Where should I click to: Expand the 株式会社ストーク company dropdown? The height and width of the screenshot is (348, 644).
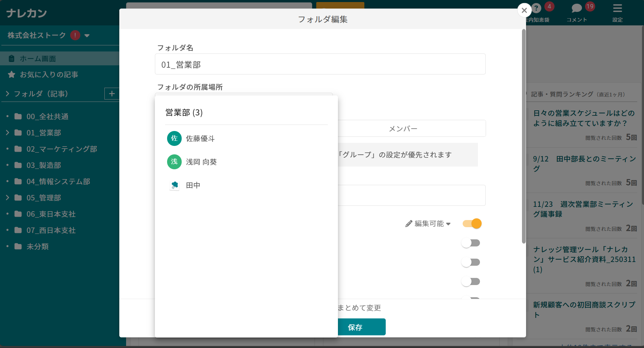coord(87,35)
